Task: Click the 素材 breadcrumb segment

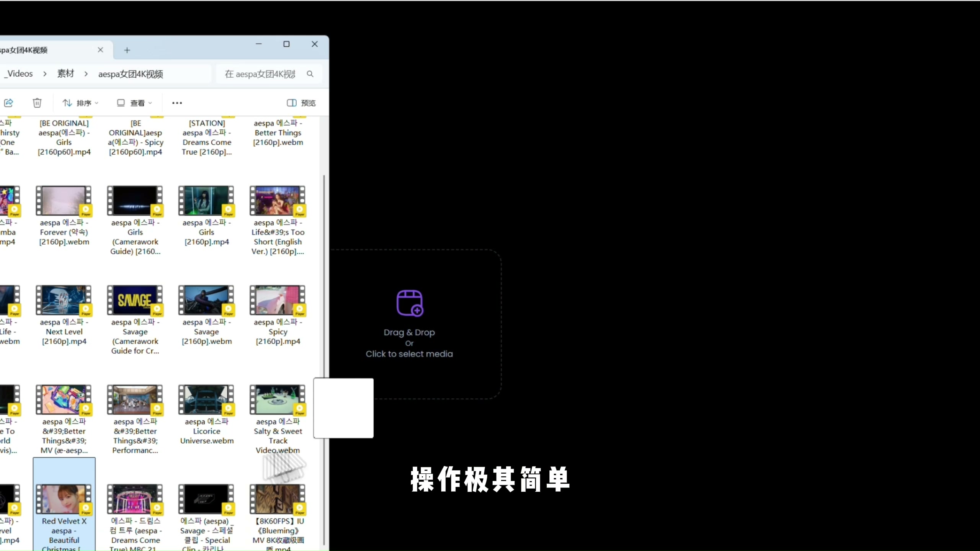Action: pos(65,73)
